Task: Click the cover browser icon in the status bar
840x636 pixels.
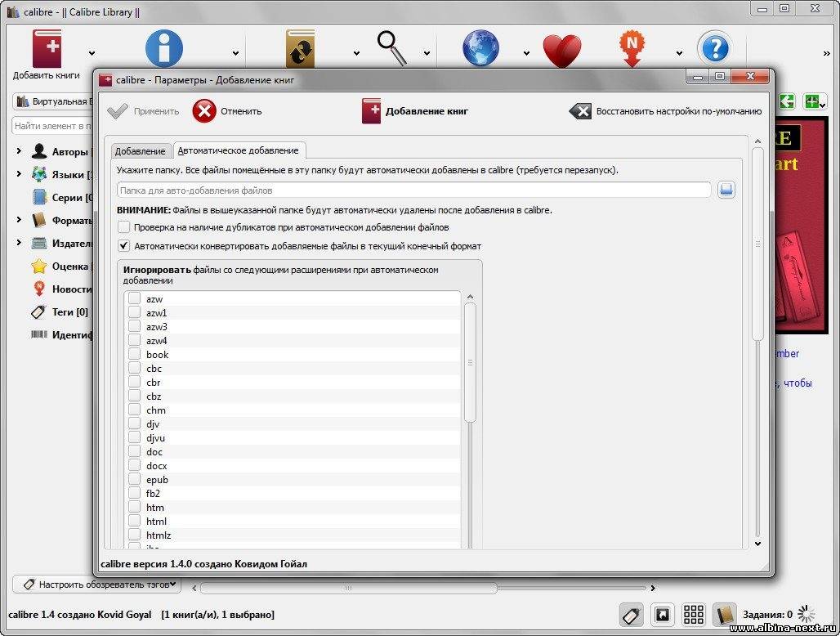Action: point(663,615)
